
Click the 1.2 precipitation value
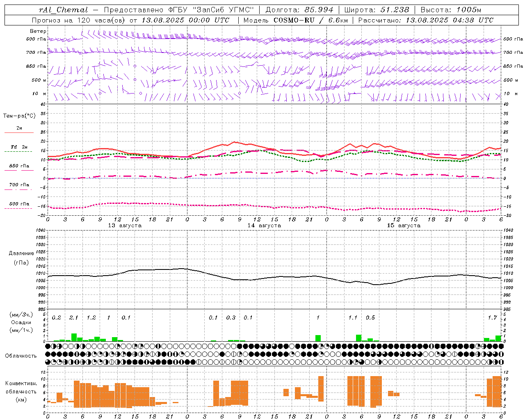coord(91,318)
